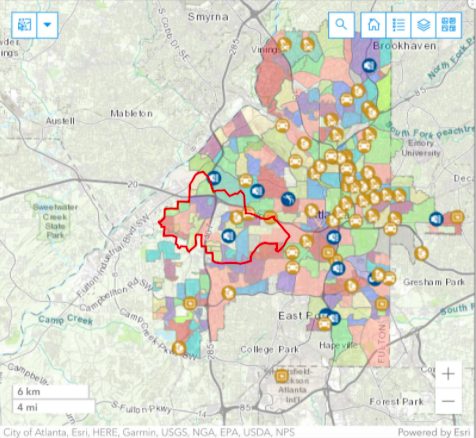Viewport: 476px width, 438px height.
Task: Activate the Select features tool icon
Action: (24, 25)
